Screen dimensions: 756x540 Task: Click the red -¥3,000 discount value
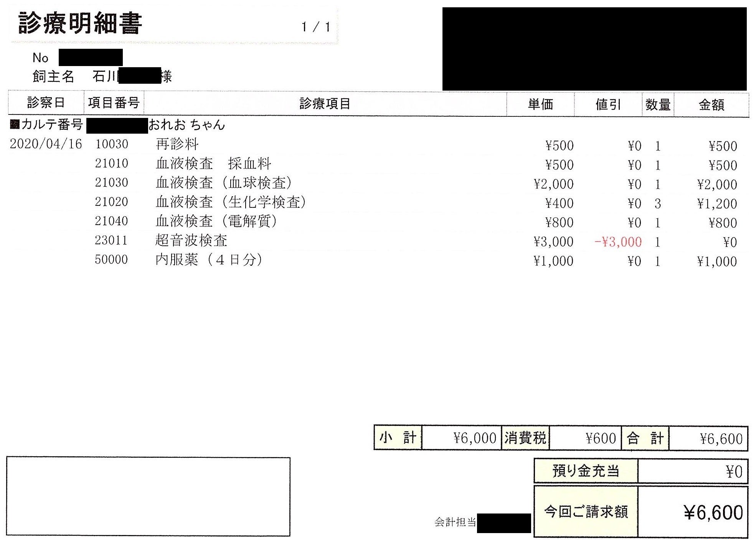click(618, 242)
